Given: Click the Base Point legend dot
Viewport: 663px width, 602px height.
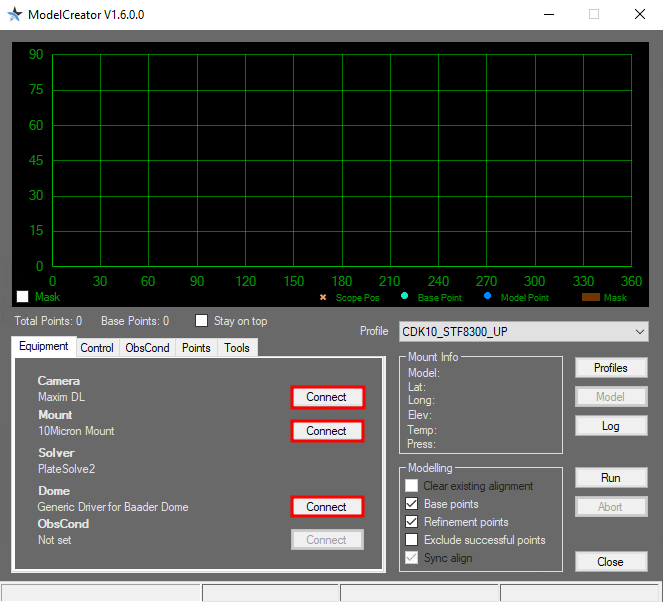Looking at the screenshot, I should click(404, 296).
